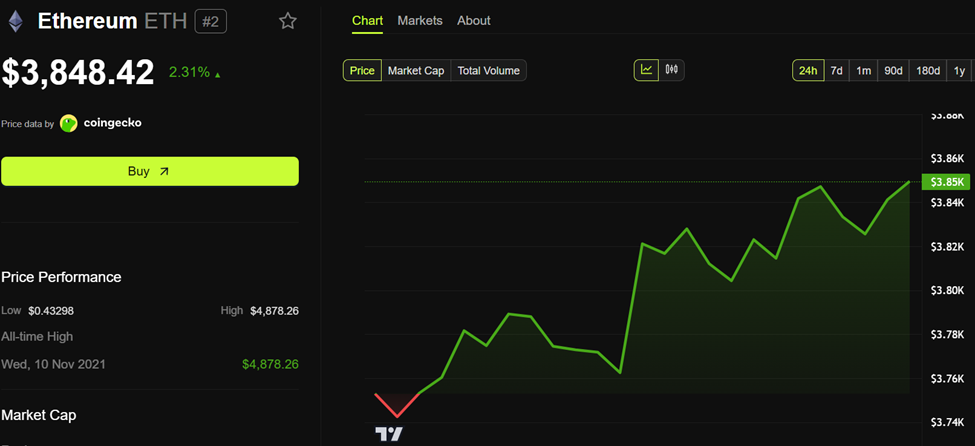Click the green $3.85K price label
The image size is (975, 446).
click(946, 182)
